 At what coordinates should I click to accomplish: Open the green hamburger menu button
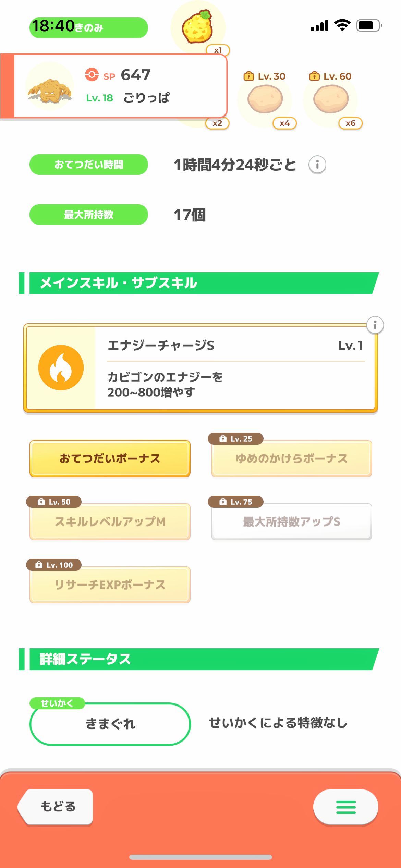click(345, 807)
